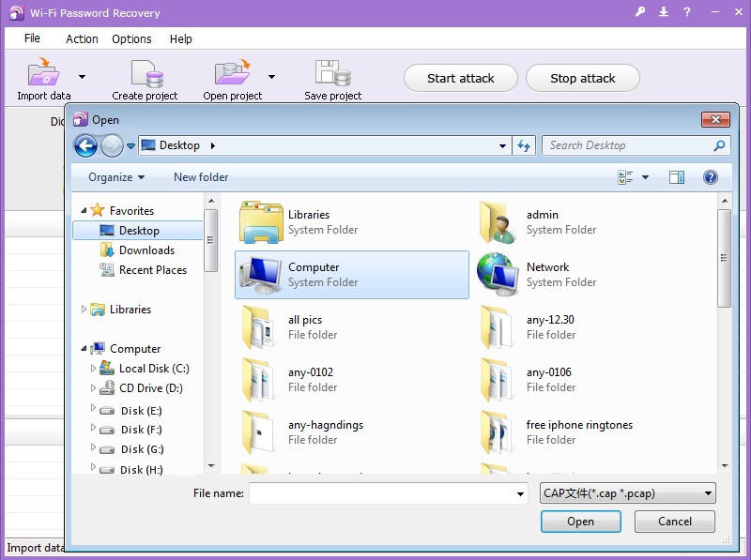Click the Desktop address bar chevron

point(213,145)
